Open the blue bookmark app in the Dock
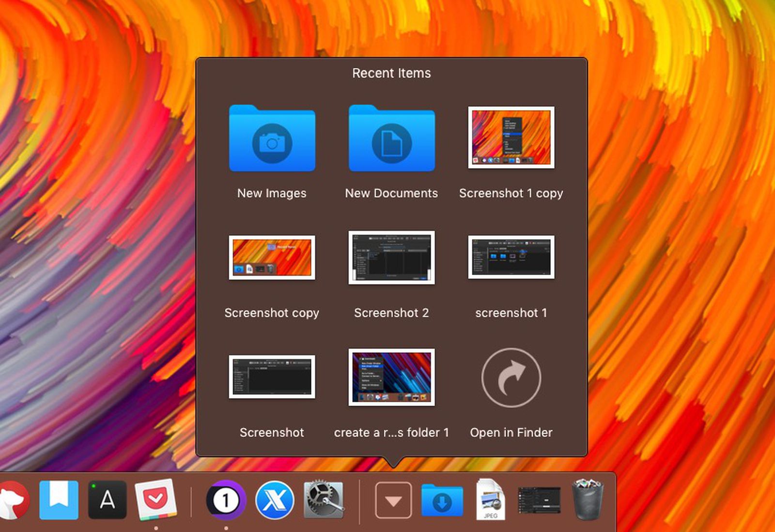 [x=59, y=501]
